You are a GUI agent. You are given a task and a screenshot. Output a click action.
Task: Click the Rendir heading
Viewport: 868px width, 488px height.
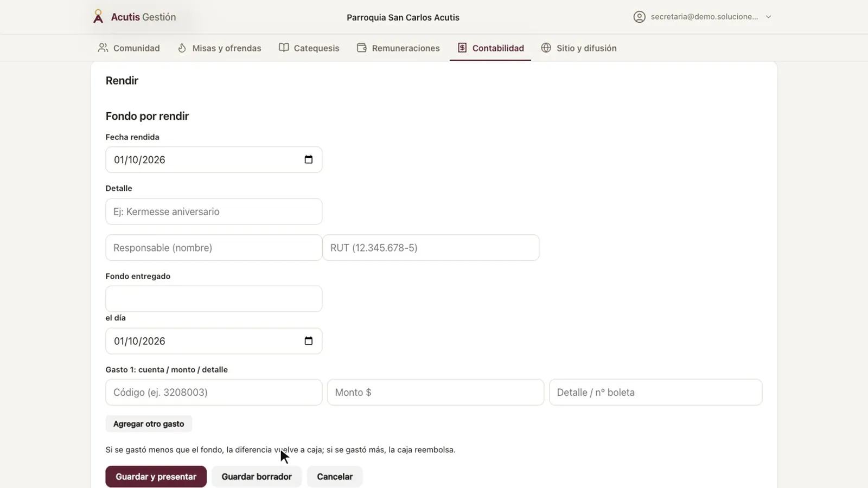(122, 80)
